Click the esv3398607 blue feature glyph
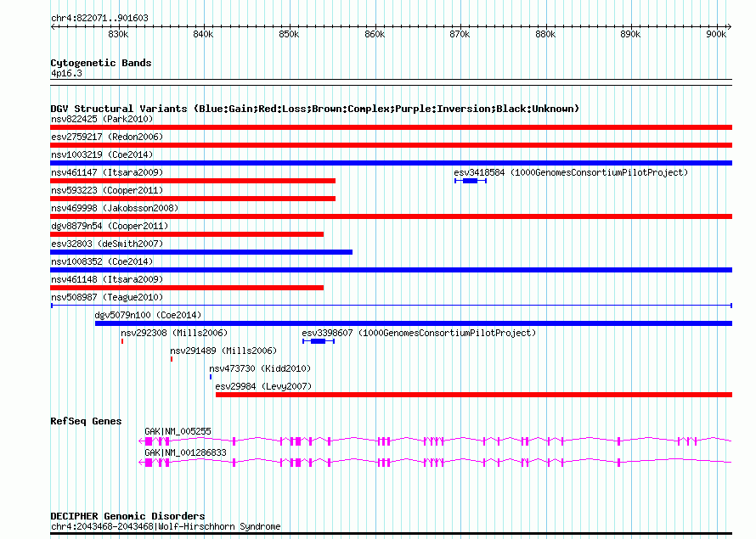756x539 pixels. (319, 341)
